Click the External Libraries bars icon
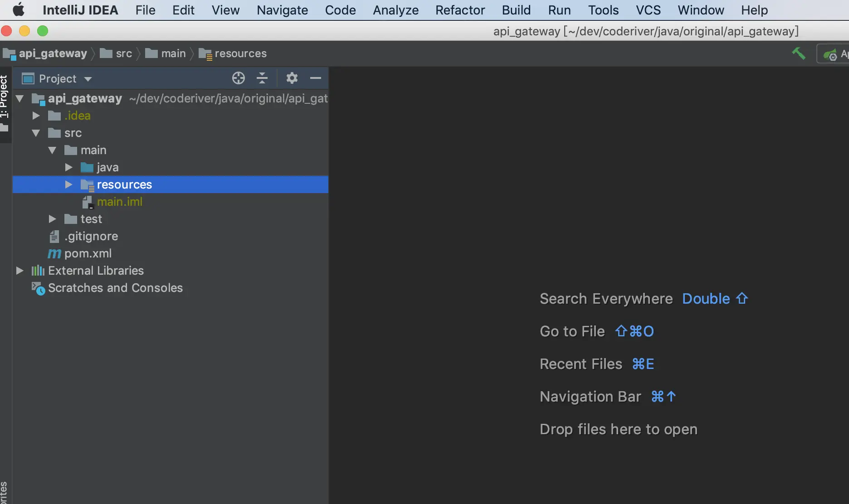 38,271
